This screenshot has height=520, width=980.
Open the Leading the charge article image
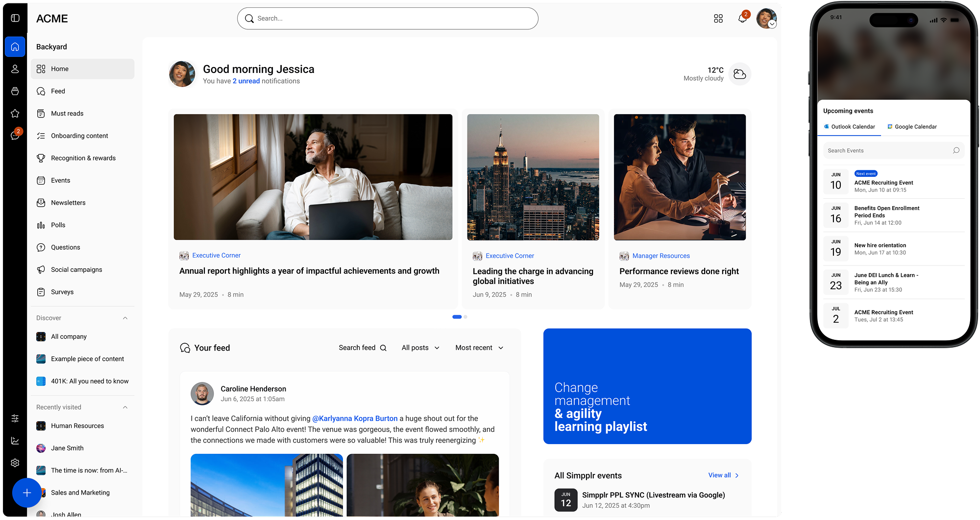pyautogui.click(x=533, y=177)
